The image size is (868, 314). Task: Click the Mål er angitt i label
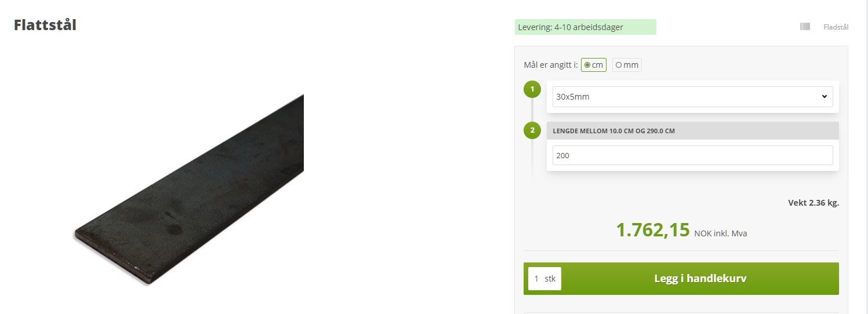550,65
